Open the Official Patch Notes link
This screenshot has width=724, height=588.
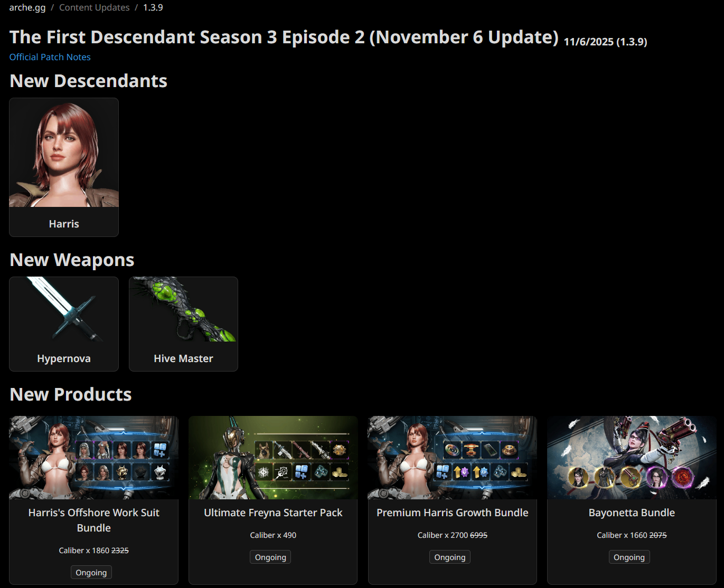tap(50, 57)
